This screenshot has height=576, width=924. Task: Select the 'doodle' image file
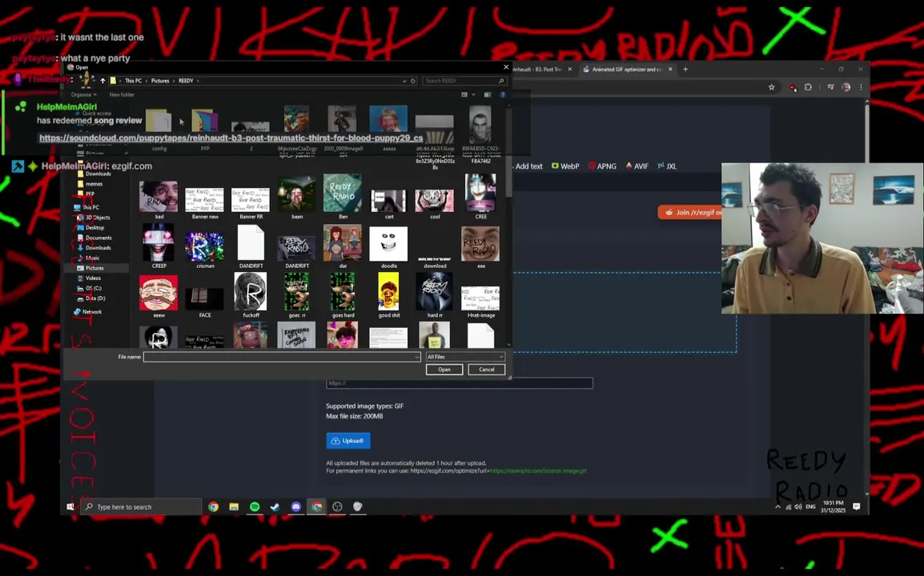388,247
